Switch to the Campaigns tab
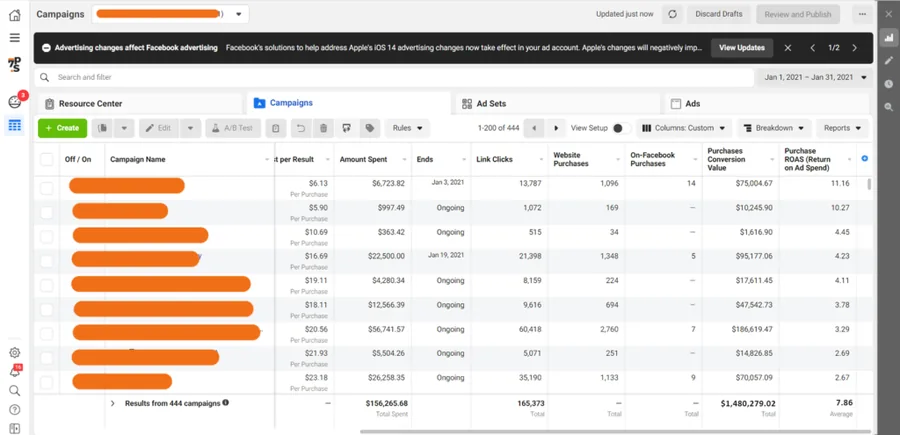 click(x=348, y=103)
